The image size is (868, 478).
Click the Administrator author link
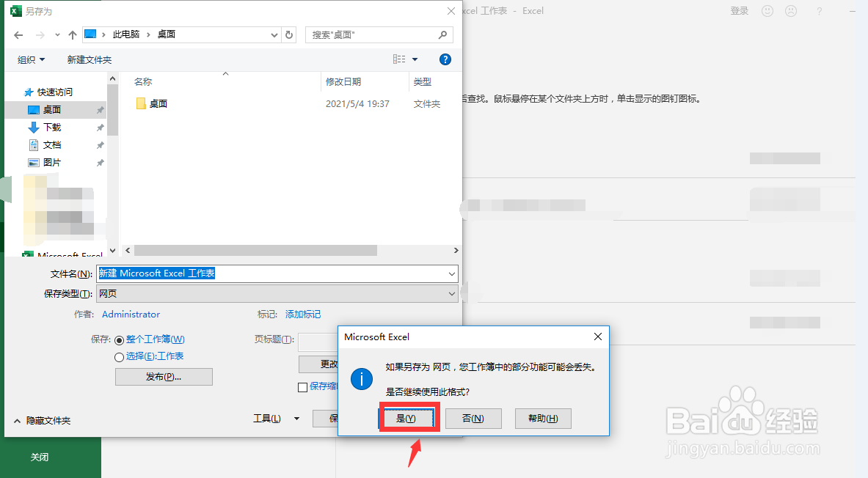click(x=131, y=315)
